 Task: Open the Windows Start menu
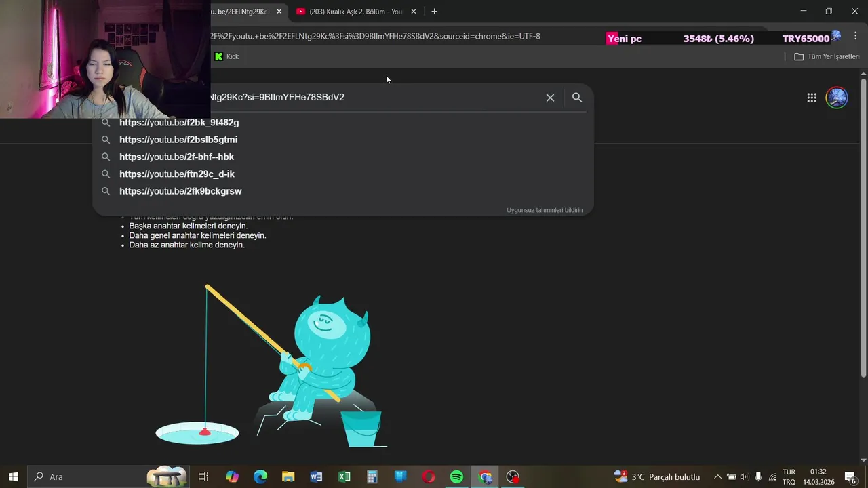(14, 476)
